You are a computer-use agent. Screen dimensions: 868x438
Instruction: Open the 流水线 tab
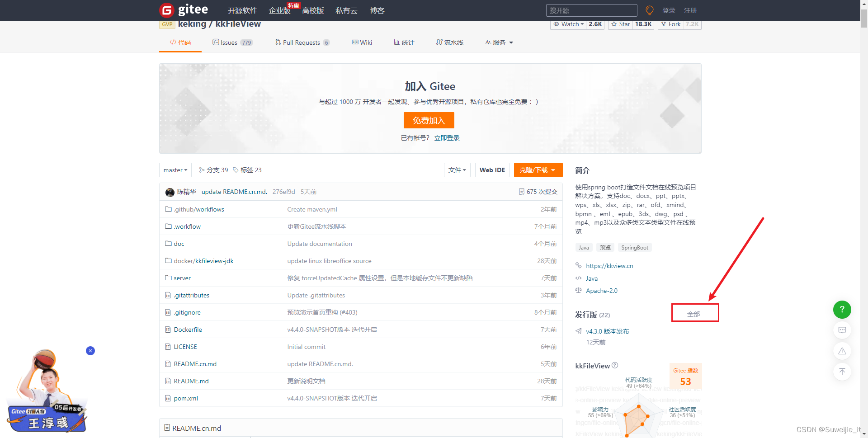click(x=450, y=42)
